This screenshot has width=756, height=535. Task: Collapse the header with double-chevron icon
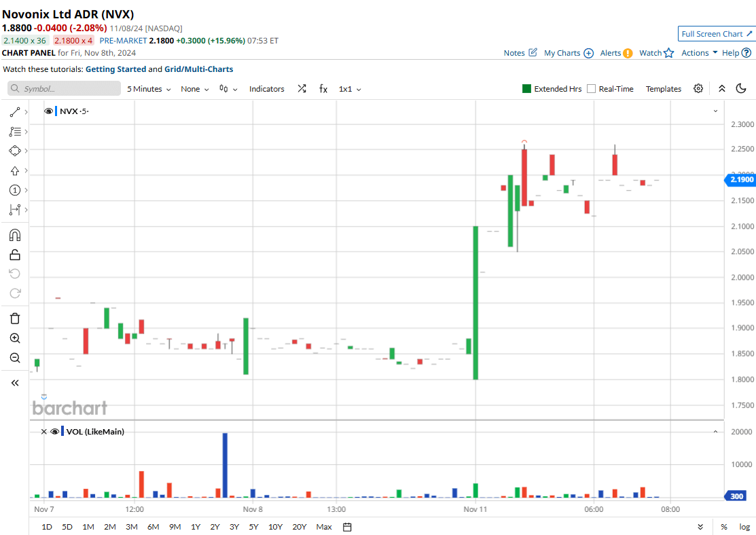[722, 89]
